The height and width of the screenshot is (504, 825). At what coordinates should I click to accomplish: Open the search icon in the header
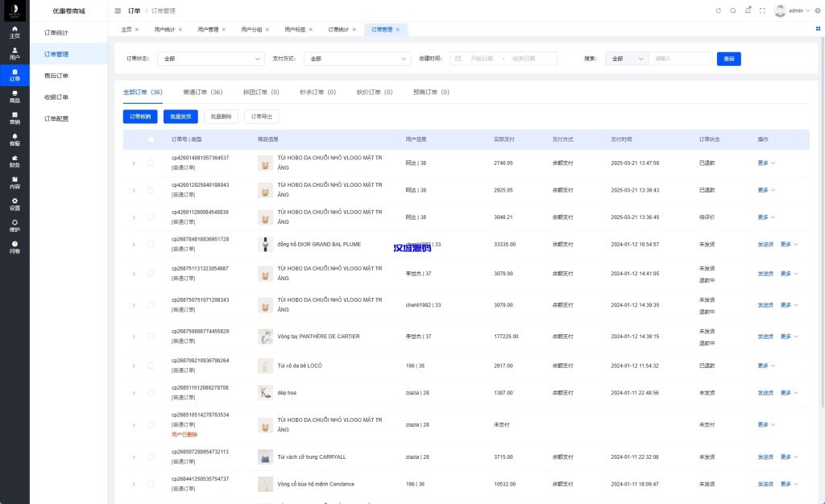click(x=733, y=10)
